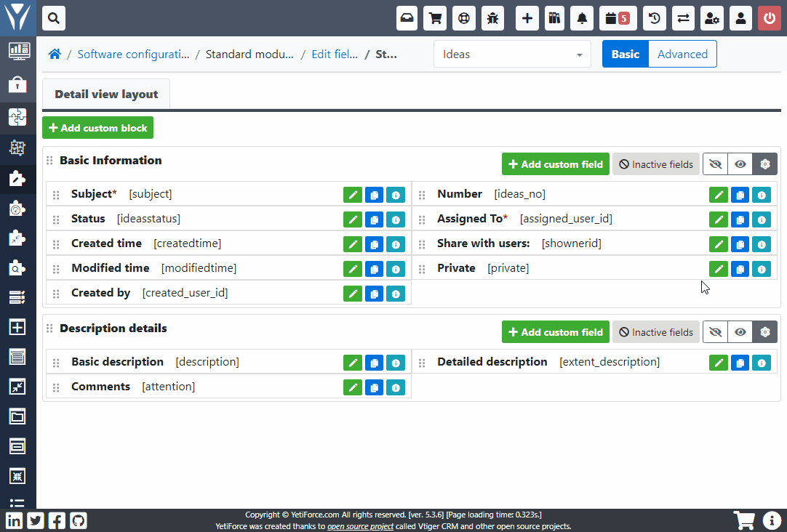This screenshot has height=532, width=787.
Task: Copy the Detailed description field
Action: [740, 363]
